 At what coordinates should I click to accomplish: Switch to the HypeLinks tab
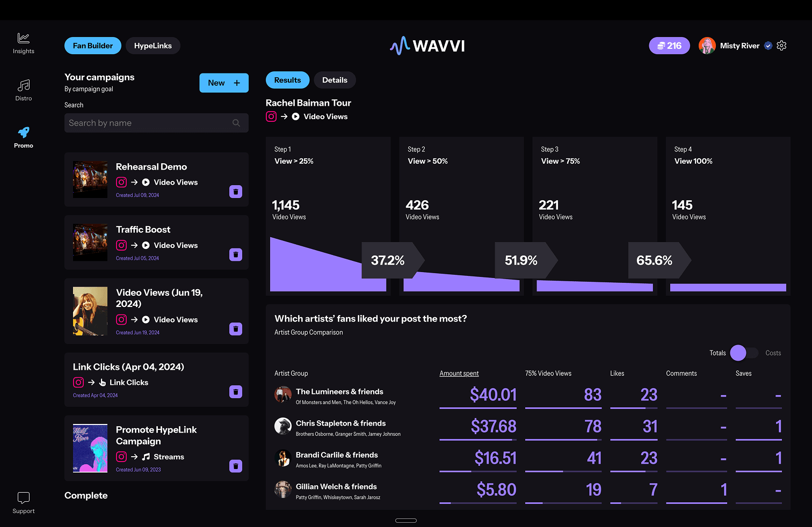(153, 46)
